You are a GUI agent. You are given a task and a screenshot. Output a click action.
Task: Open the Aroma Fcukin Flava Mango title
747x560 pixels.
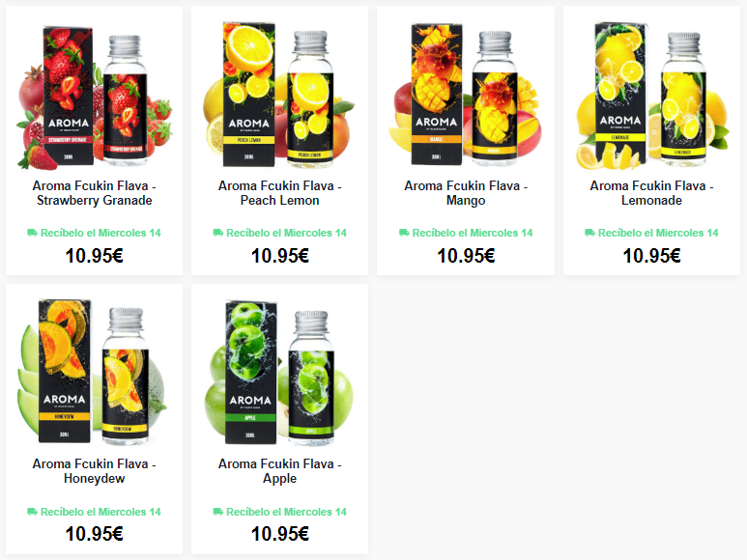(x=466, y=193)
